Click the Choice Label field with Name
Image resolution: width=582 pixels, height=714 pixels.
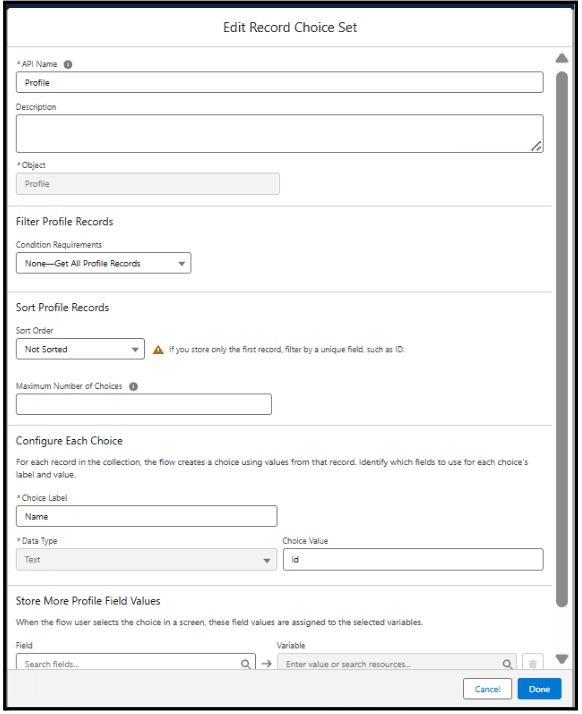[147, 516]
